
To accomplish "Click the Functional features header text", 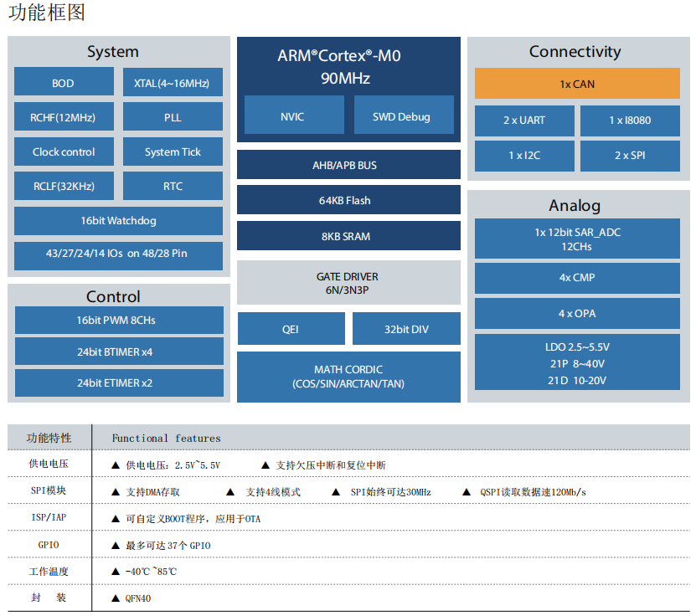I will tap(166, 439).
